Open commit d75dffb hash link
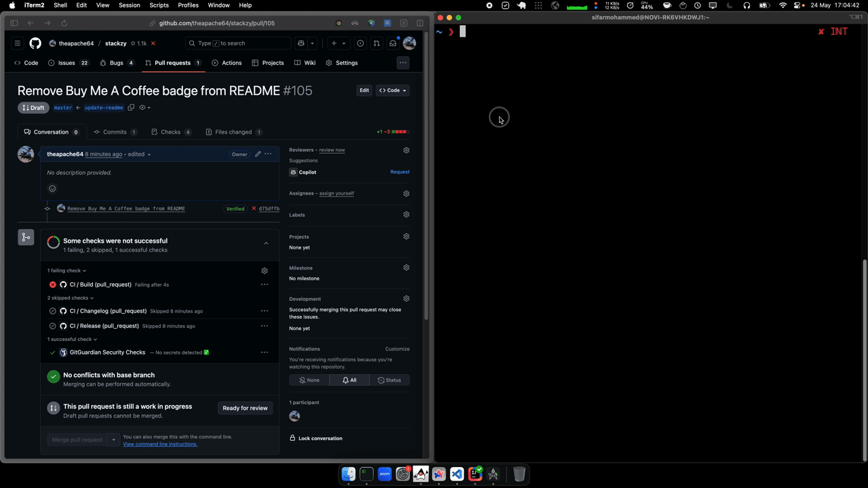This screenshot has height=488, width=868. (269, 209)
